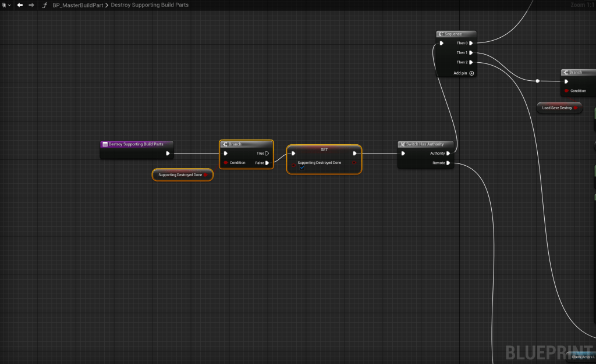This screenshot has height=364, width=596.
Task: Click the reroute node on the Then 1 wire
Action: pos(537,81)
